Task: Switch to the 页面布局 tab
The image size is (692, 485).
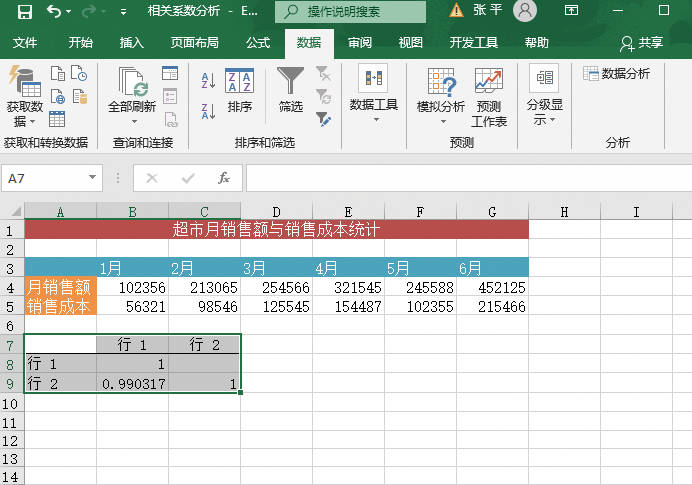Action: [x=195, y=43]
